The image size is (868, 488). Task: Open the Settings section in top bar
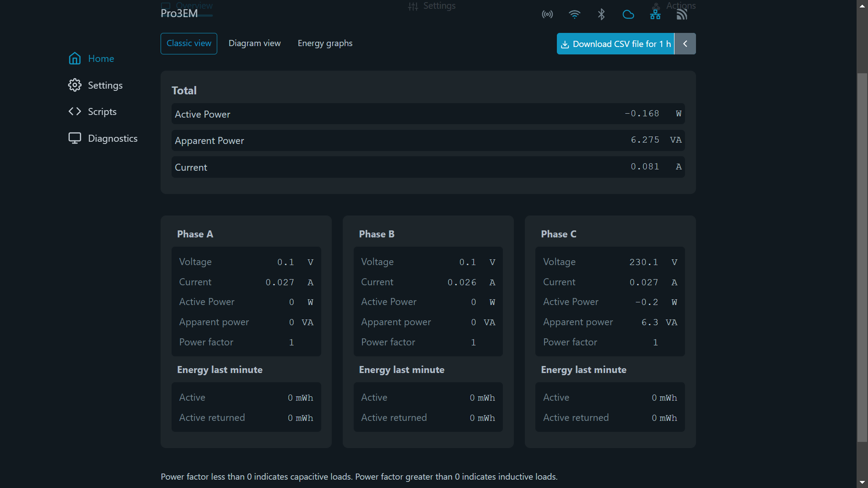click(x=432, y=6)
